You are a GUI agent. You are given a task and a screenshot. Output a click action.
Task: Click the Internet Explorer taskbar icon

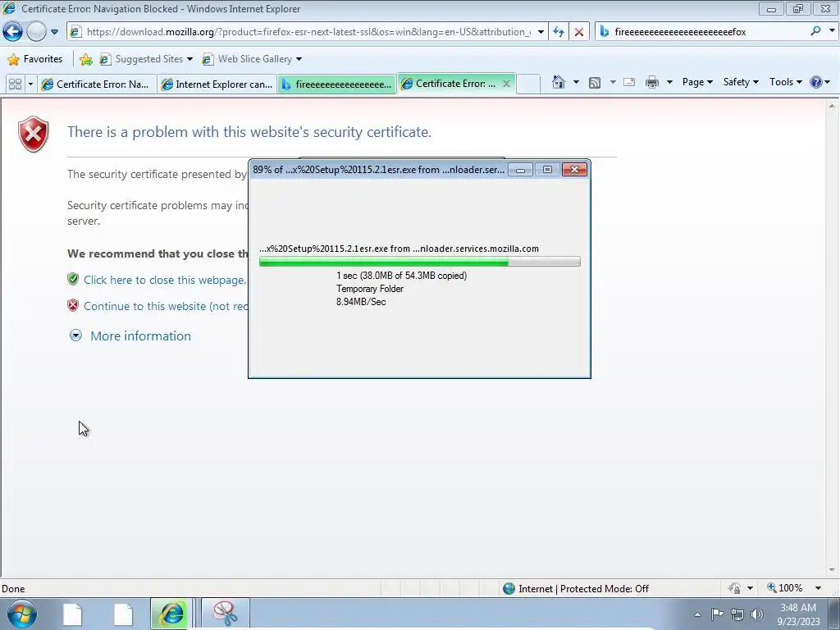click(171, 614)
